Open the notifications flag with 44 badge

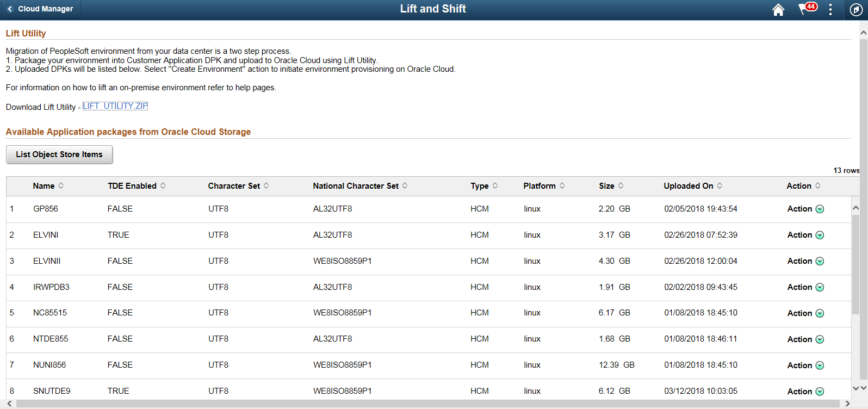coord(807,9)
